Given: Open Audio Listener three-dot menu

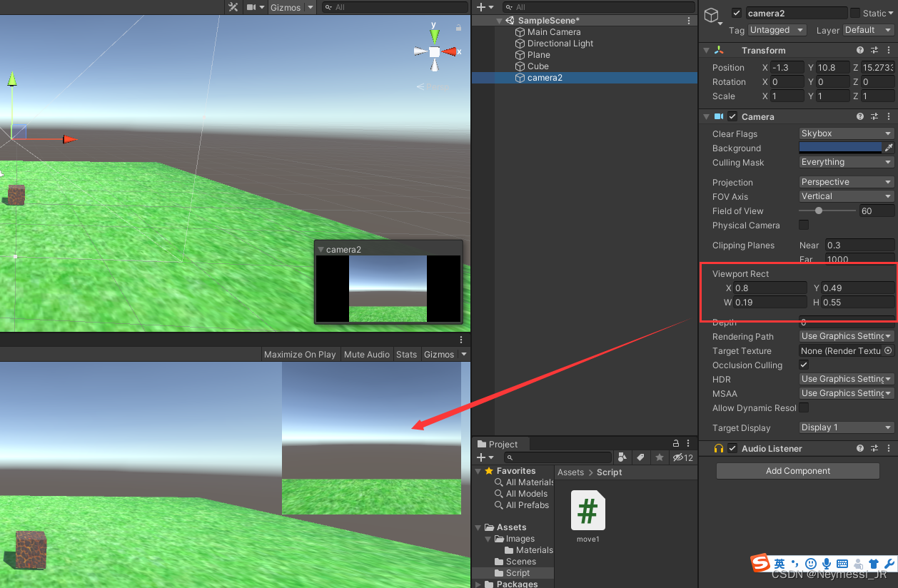Looking at the screenshot, I should coord(888,449).
